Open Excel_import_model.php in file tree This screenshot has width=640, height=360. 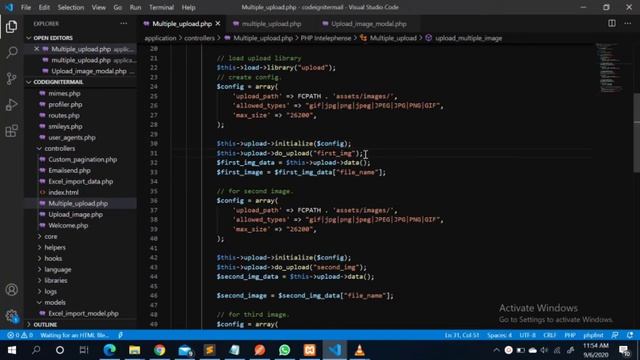(x=83, y=313)
